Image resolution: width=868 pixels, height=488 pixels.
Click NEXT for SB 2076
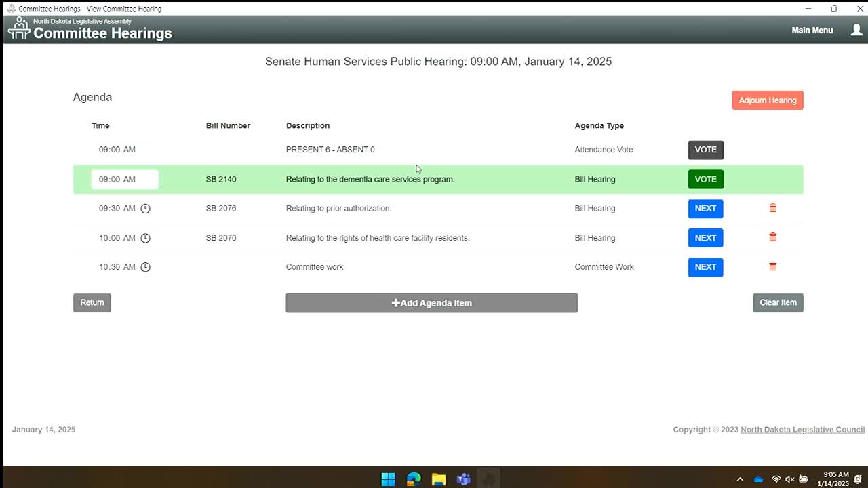705,209
